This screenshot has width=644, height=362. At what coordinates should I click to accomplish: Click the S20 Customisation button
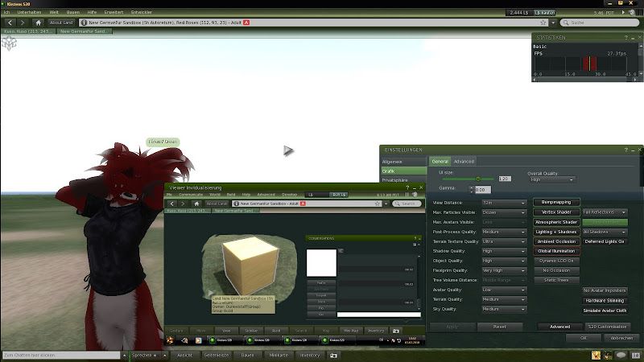coord(607,327)
